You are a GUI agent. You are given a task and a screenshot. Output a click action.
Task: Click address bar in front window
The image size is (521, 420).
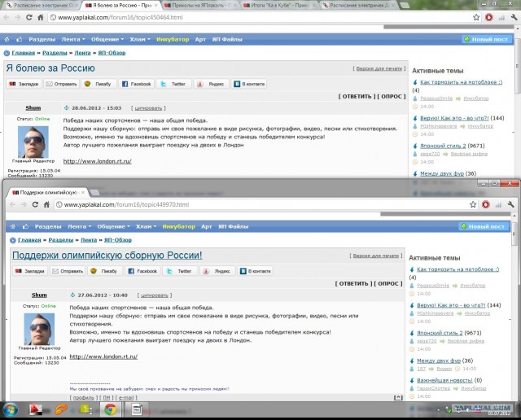click(260, 204)
